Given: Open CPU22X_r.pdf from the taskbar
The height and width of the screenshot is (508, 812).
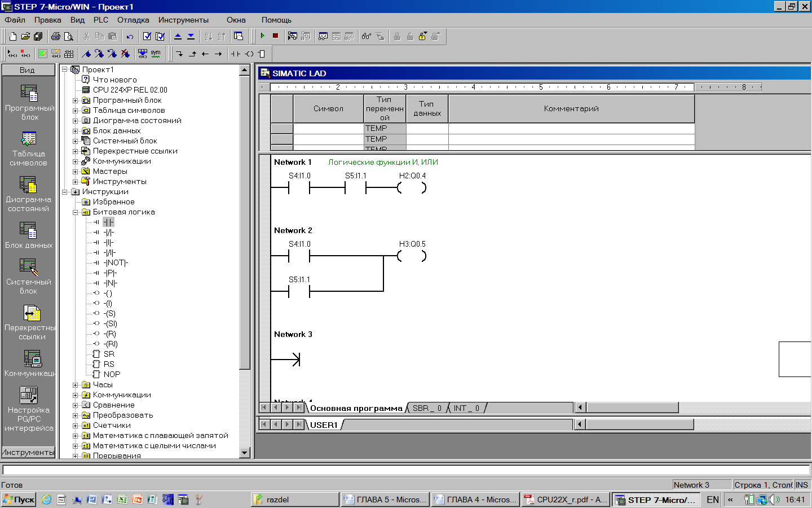Looking at the screenshot, I should (x=566, y=500).
